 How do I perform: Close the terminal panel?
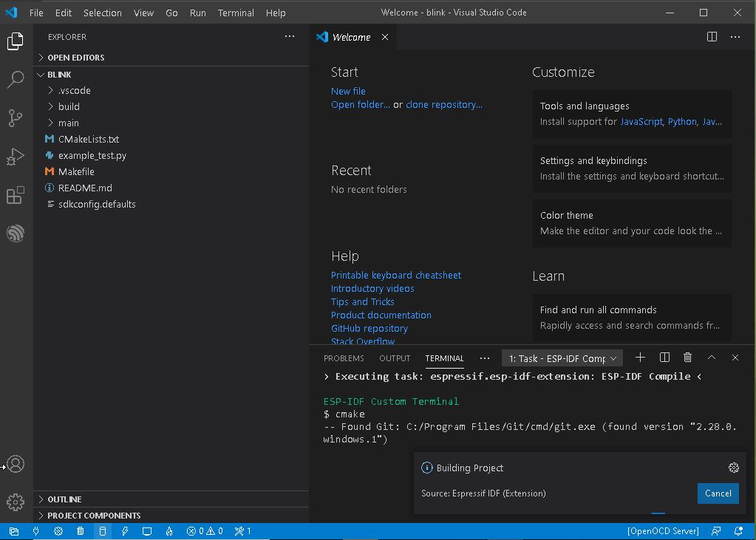[735, 358]
